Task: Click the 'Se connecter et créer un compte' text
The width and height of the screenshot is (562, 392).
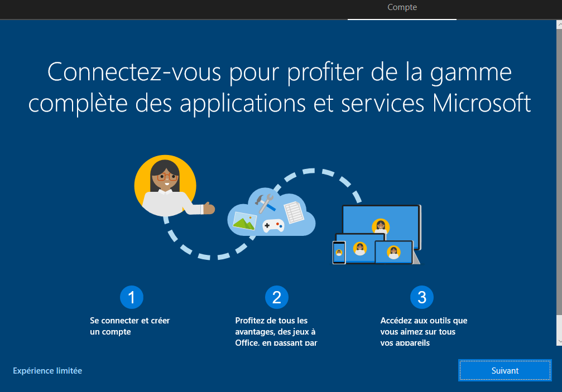Action: (130, 326)
